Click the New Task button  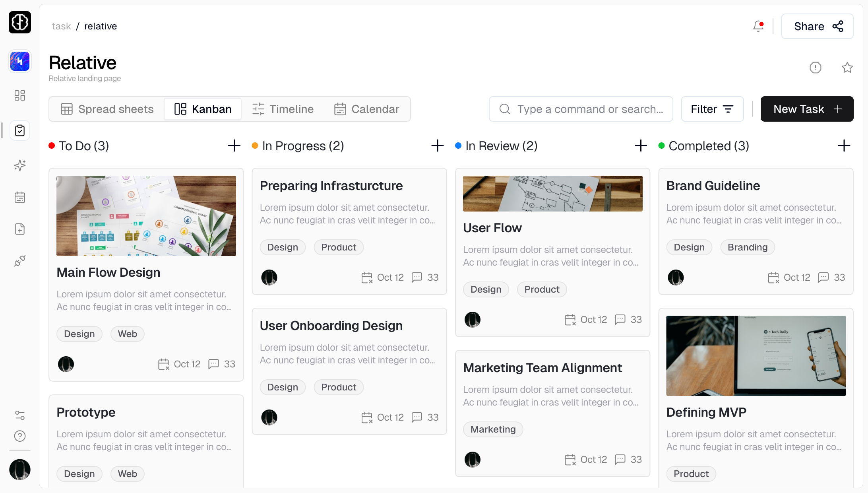click(x=807, y=109)
